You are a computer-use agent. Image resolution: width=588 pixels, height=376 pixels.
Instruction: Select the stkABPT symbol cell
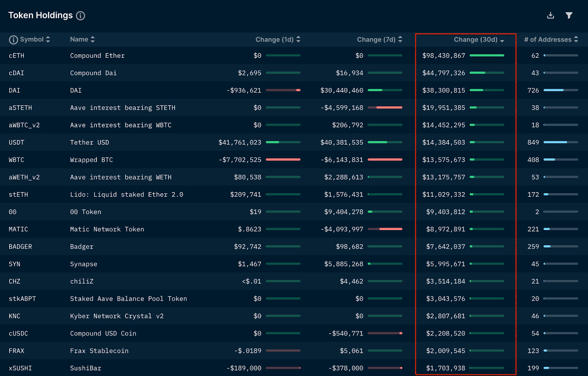coord(22,299)
